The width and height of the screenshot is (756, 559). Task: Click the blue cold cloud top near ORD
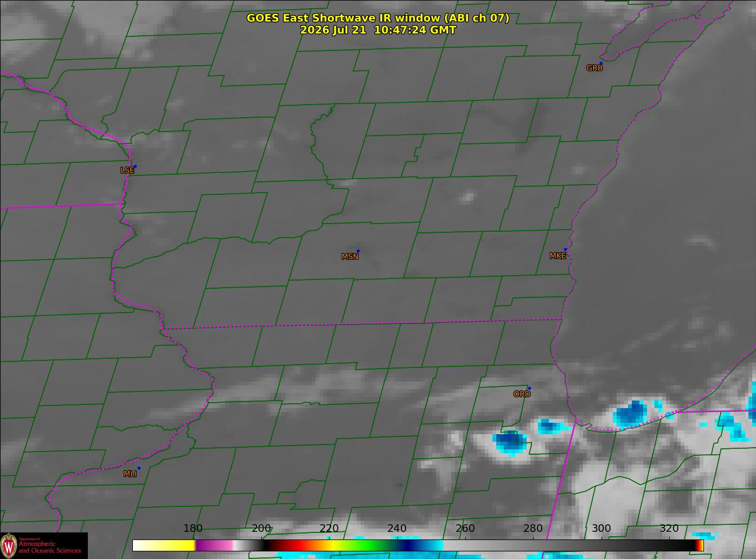510,441
